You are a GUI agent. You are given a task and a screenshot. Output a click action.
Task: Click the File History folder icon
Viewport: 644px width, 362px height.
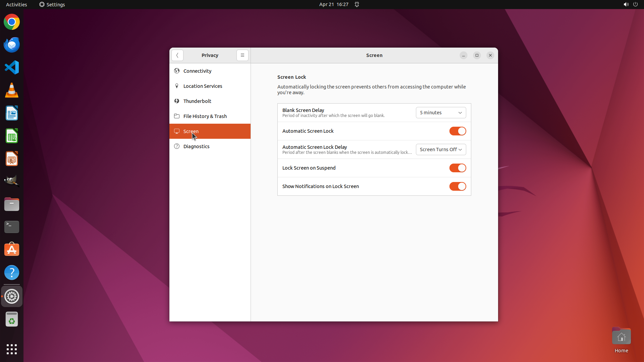177,116
